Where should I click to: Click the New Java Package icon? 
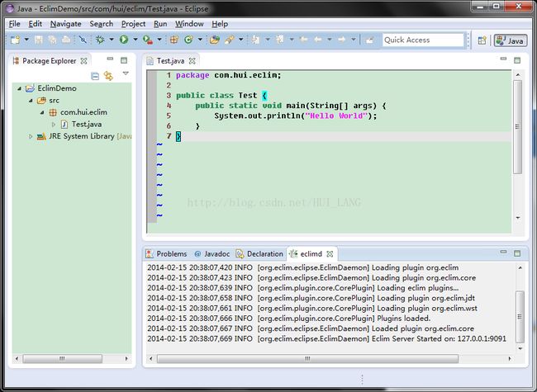point(174,40)
